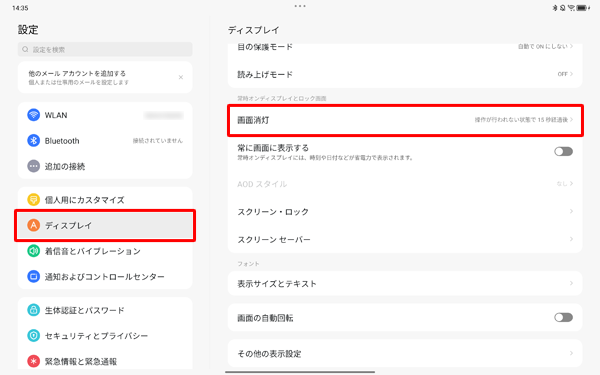Select Bluetooth in settings sidebar

(105, 140)
